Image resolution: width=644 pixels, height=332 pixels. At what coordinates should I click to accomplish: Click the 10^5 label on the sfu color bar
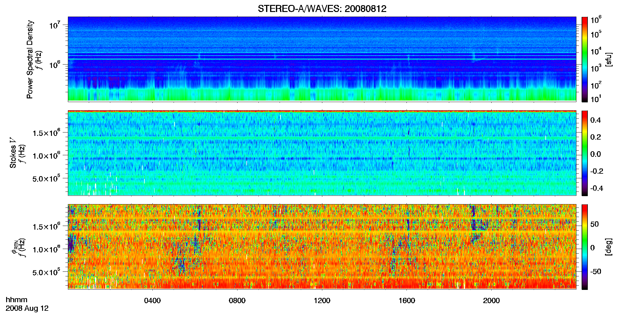596,34
